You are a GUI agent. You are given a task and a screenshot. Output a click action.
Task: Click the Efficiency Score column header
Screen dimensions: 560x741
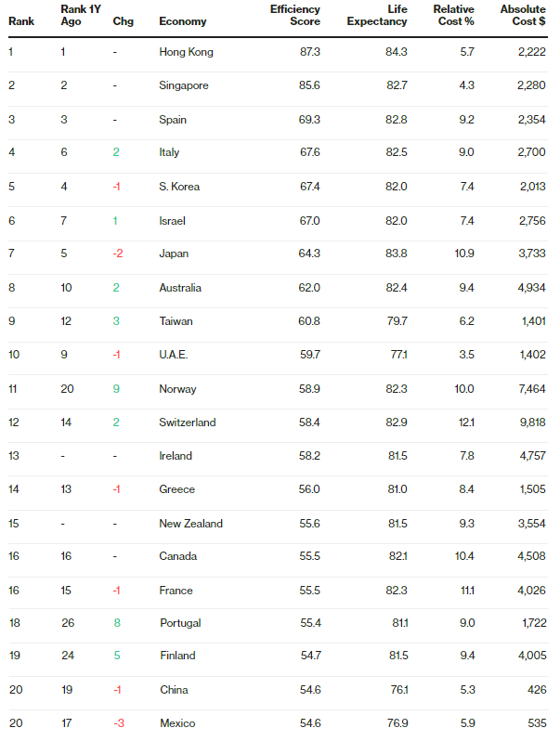(295, 15)
